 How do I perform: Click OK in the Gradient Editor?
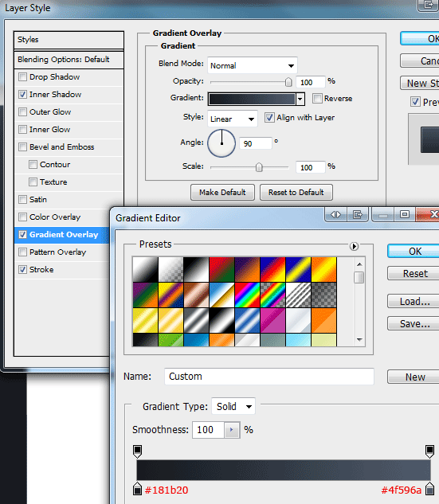coord(415,252)
